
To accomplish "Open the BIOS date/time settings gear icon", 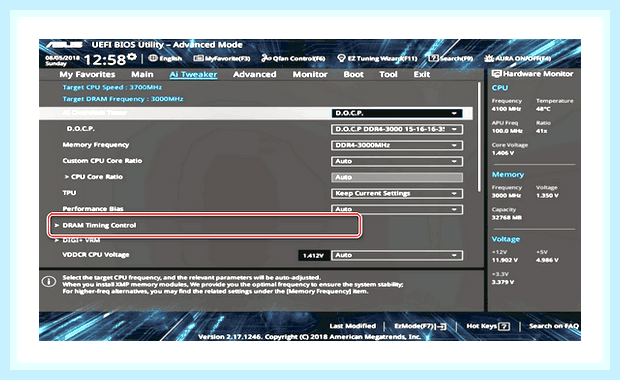I will [132, 57].
